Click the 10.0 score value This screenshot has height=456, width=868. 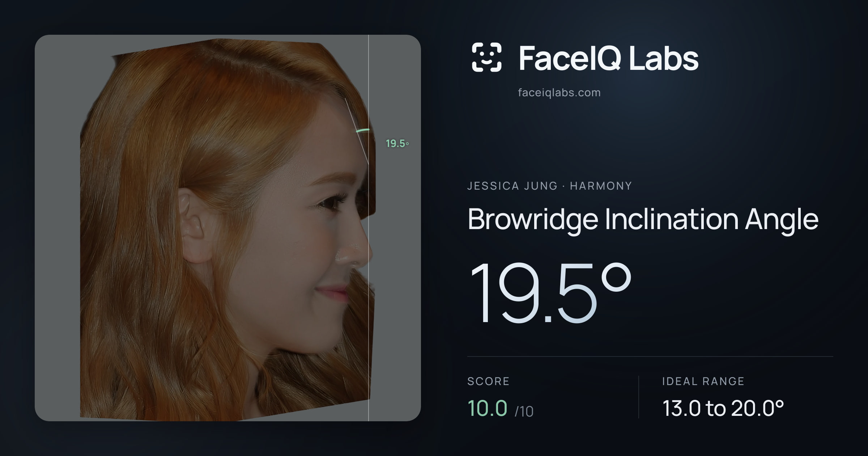pyautogui.click(x=488, y=408)
